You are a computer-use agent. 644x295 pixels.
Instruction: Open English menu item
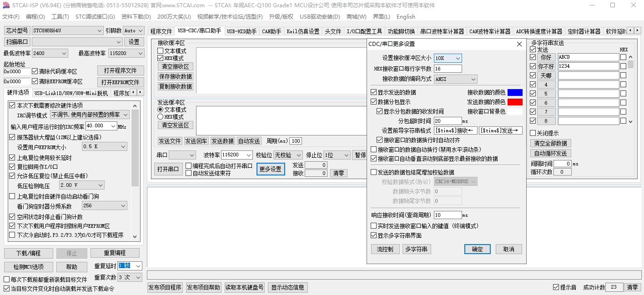coord(406,17)
